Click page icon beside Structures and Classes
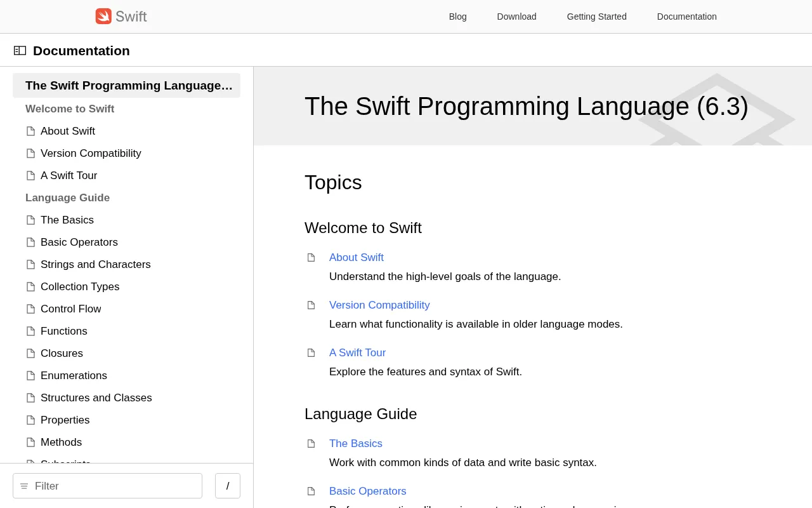This screenshot has width=812, height=508. pyautogui.click(x=30, y=398)
